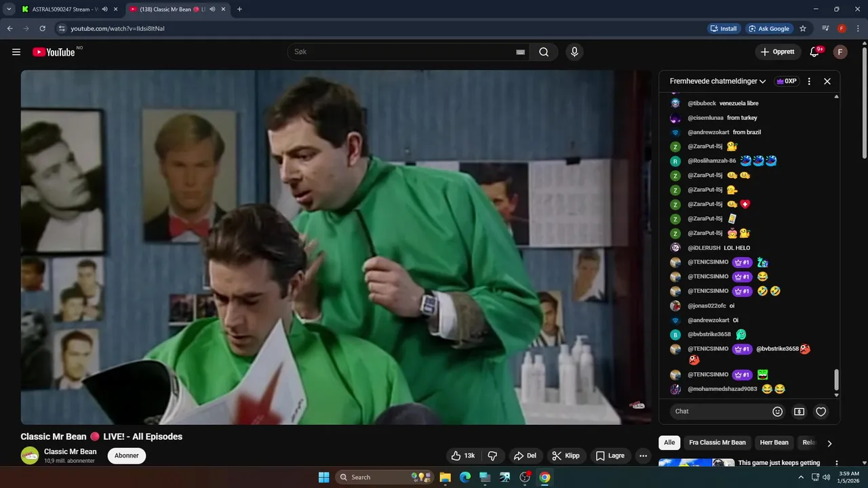Show more filter chips with the right arrow
This screenshot has width=868, height=488.
point(829,443)
